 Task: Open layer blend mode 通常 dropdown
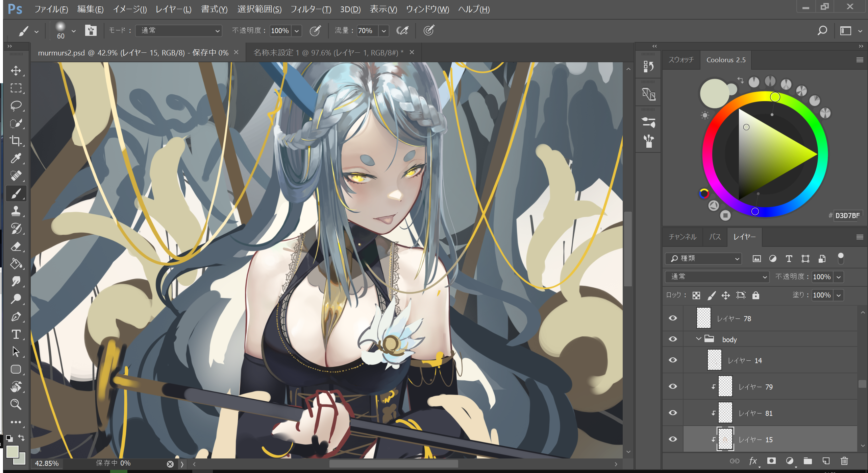pos(717,277)
